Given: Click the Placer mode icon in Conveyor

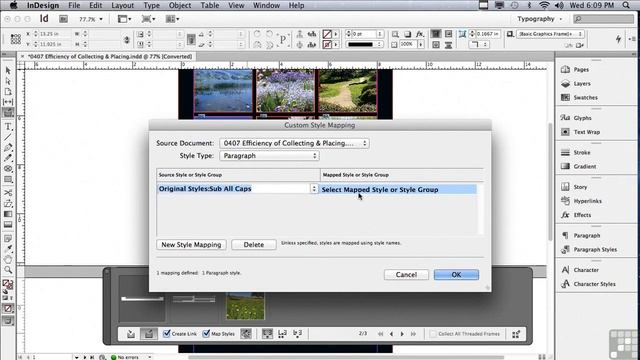Looking at the screenshot, I should click(149, 334).
